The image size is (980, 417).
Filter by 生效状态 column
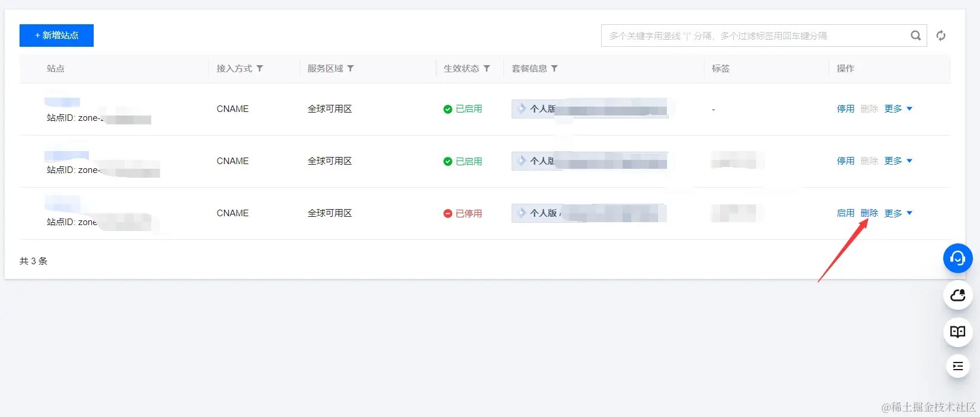click(x=487, y=69)
